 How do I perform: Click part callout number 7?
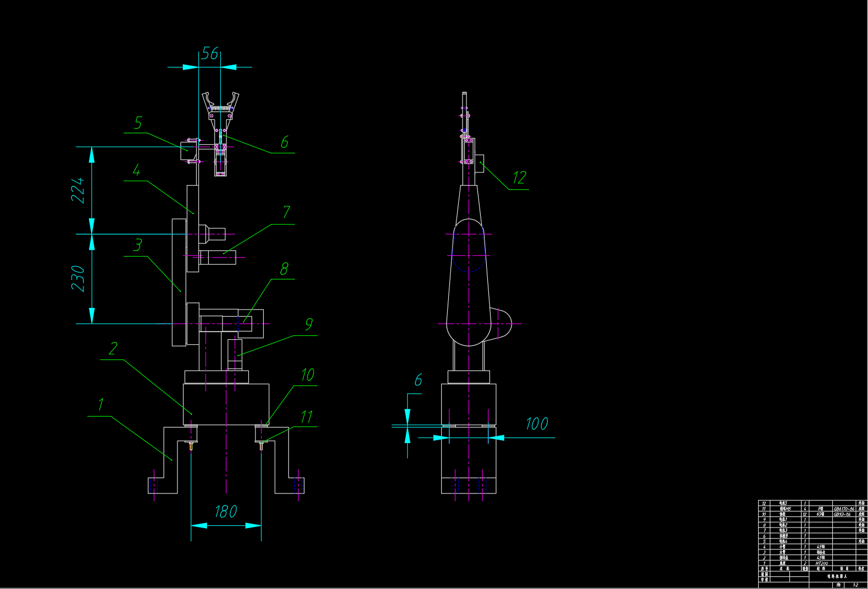[x=286, y=212]
